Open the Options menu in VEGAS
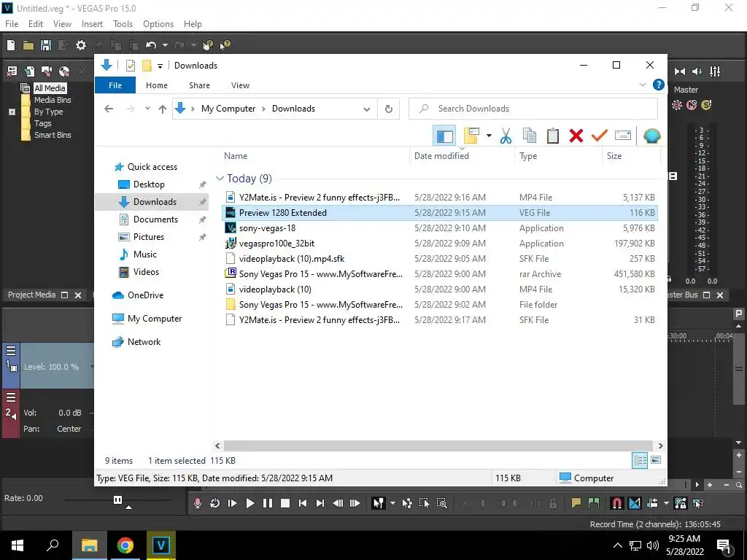The width and height of the screenshot is (747, 560). [x=158, y=24]
